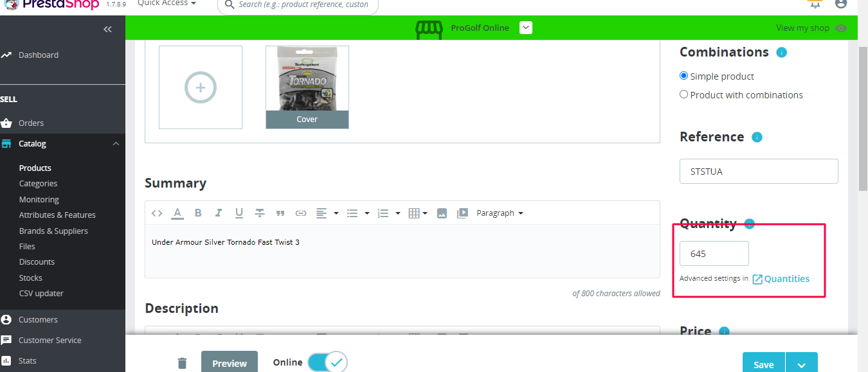Open Customers section in sidebar
This screenshot has width=868, height=372.
coord(38,320)
